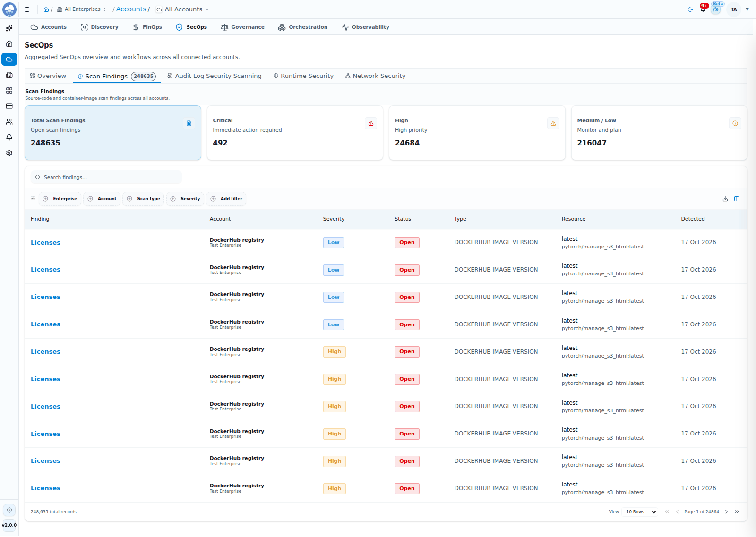The width and height of the screenshot is (756, 537).
Task: Click the Search findings input field
Action: [x=106, y=178]
